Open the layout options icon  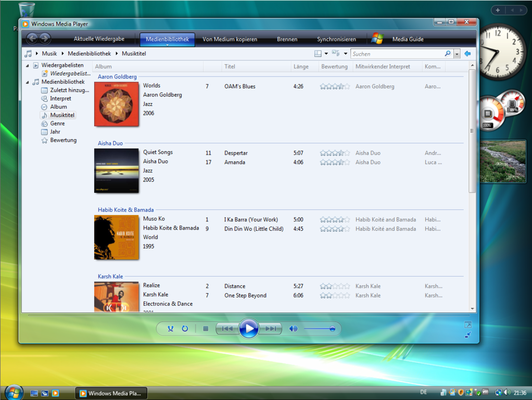click(x=318, y=54)
